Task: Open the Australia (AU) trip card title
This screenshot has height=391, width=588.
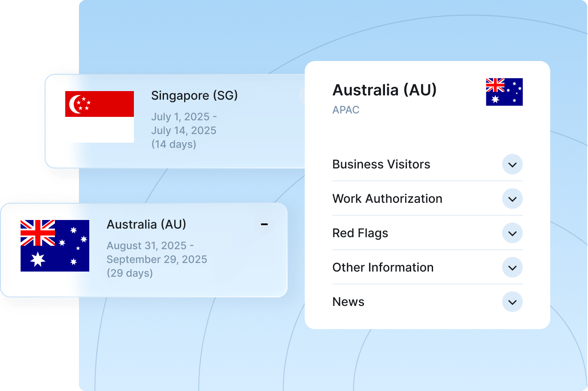Action: pyautogui.click(x=146, y=224)
